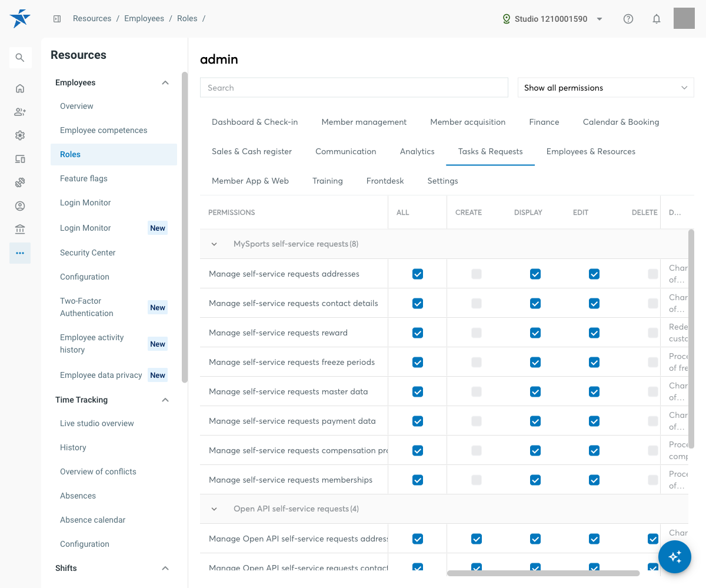
Task: Switch to Finance tab
Action: click(x=544, y=122)
